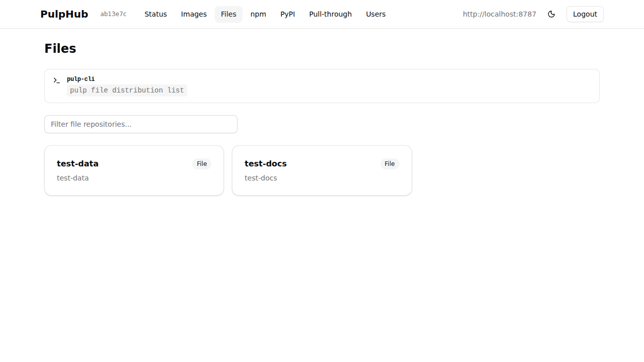Open the Status page

pyautogui.click(x=155, y=14)
